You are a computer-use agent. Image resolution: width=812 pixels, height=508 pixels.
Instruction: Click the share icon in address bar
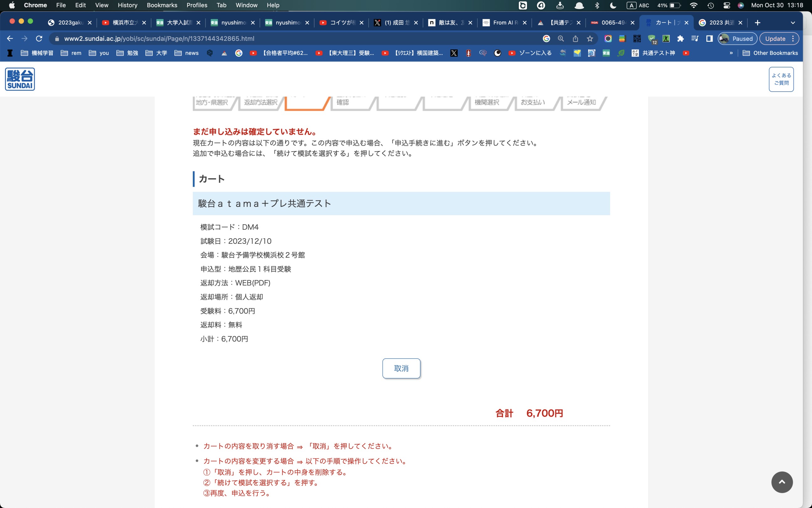(x=575, y=39)
